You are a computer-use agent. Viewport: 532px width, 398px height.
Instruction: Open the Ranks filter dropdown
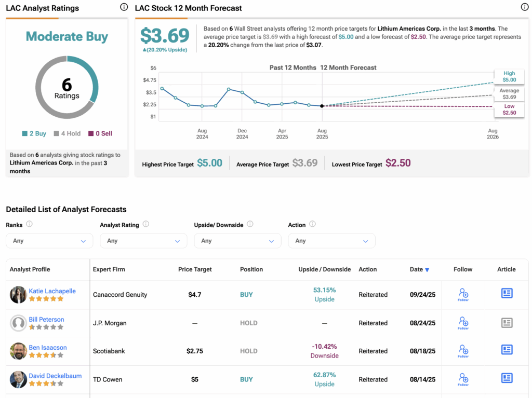(x=49, y=241)
